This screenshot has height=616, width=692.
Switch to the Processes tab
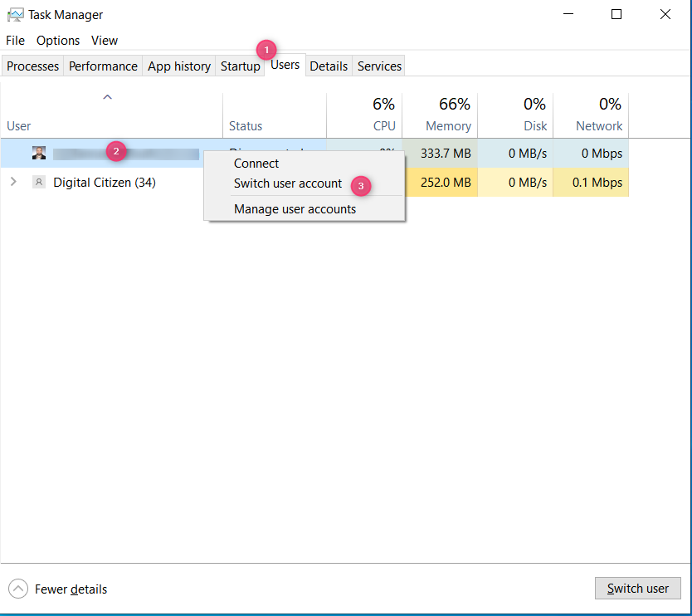tap(32, 66)
